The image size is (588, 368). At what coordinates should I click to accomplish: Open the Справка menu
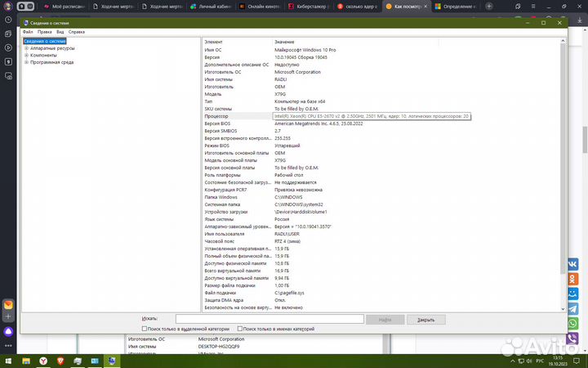coord(77,32)
